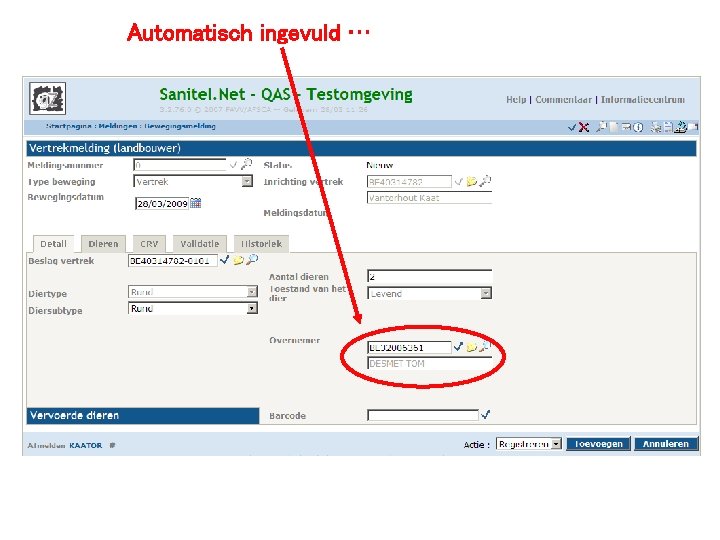Viewport: 720px width, 540px height.
Task: Click the blue checkmark validate icon in top toolbar
Action: tap(572, 127)
